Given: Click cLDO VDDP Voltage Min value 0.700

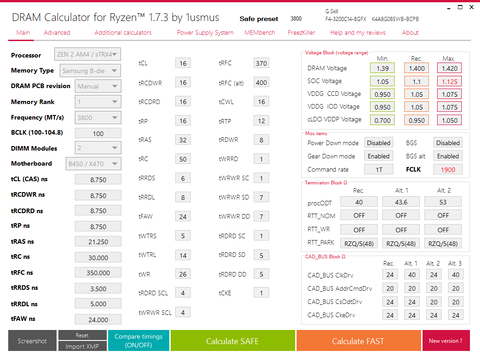Looking at the screenshot, I should (382, 120).
